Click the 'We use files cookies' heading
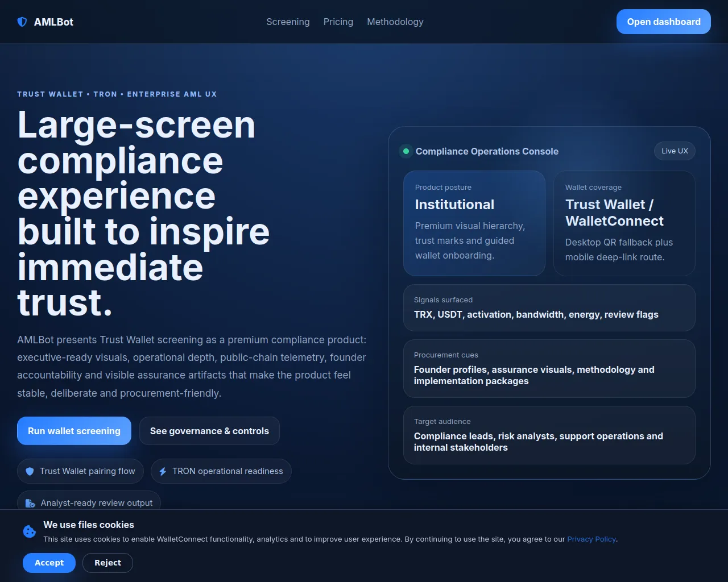 [89, 525]
